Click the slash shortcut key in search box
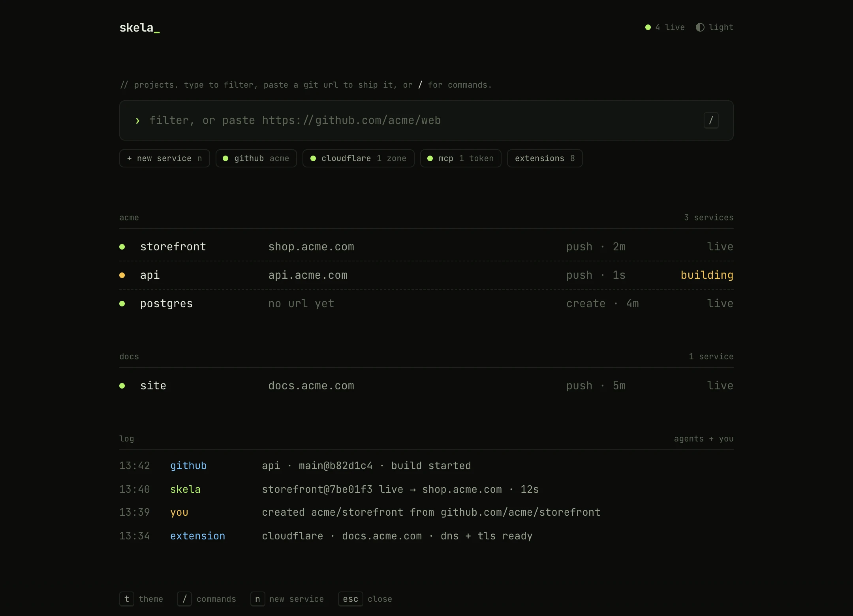 point(711,120)
